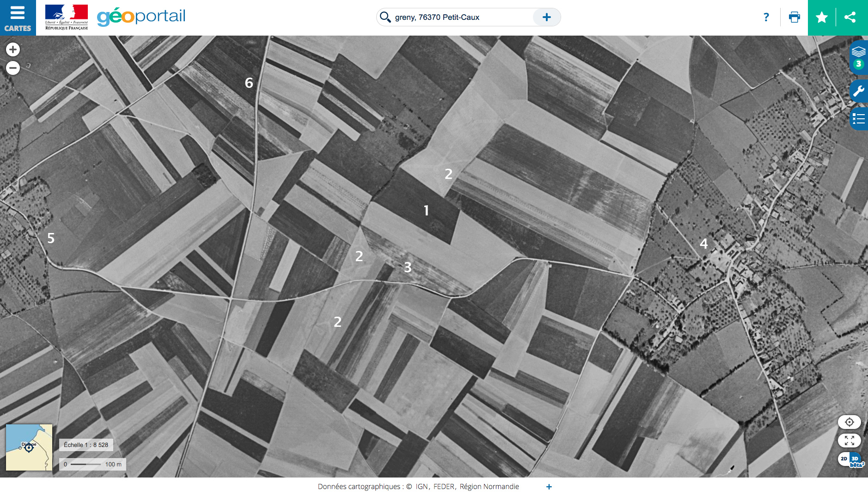Switch map to full screen mode
This screenshot has height=496, width=868.
[849, 440]
